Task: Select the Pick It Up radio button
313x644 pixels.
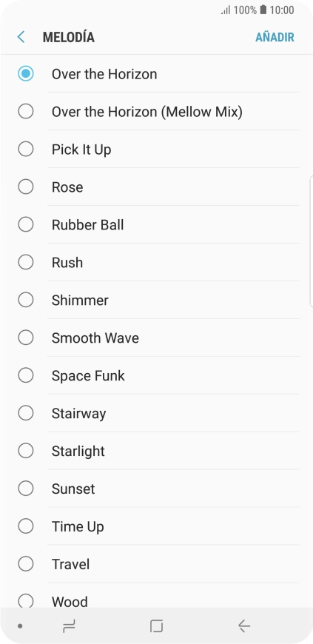Action: [26, 149]
